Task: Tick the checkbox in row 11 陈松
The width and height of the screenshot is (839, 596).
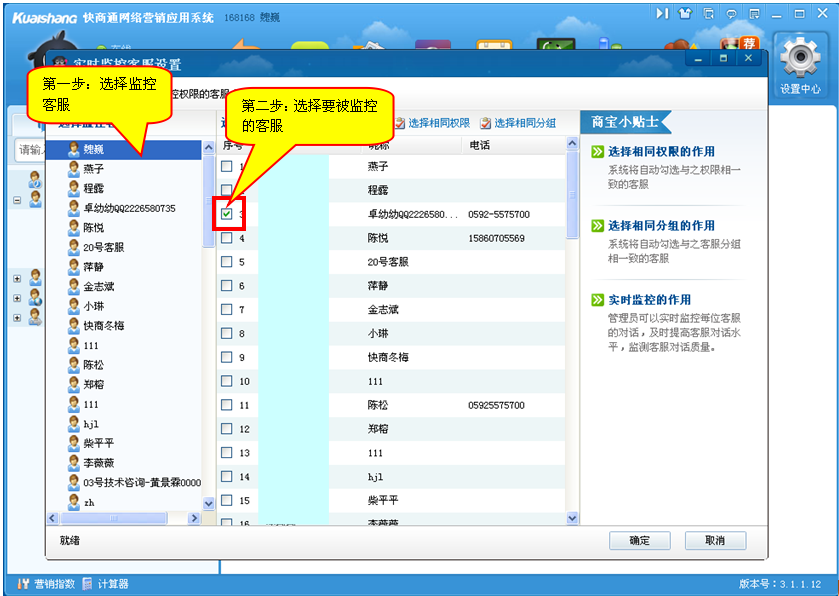Action: [227, 405]
